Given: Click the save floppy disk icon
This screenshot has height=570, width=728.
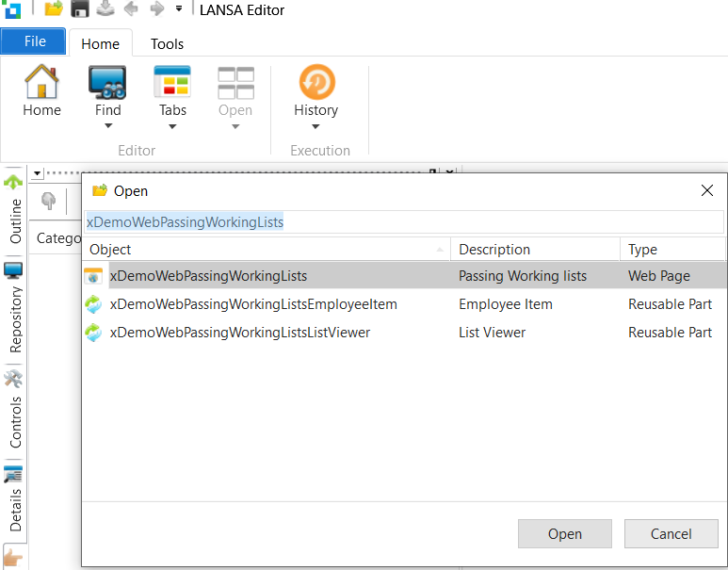Looking at the screenshot, I should tap(80, 9).
